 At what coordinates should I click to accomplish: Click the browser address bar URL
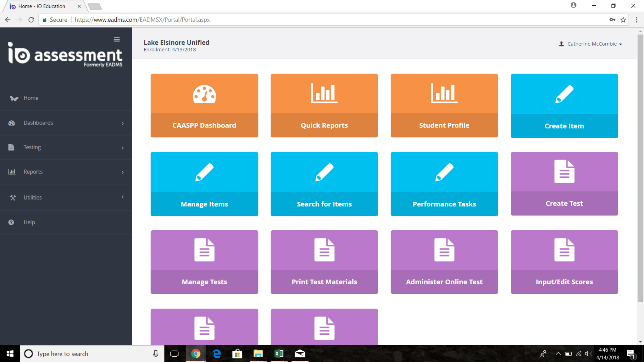point(142,20)
